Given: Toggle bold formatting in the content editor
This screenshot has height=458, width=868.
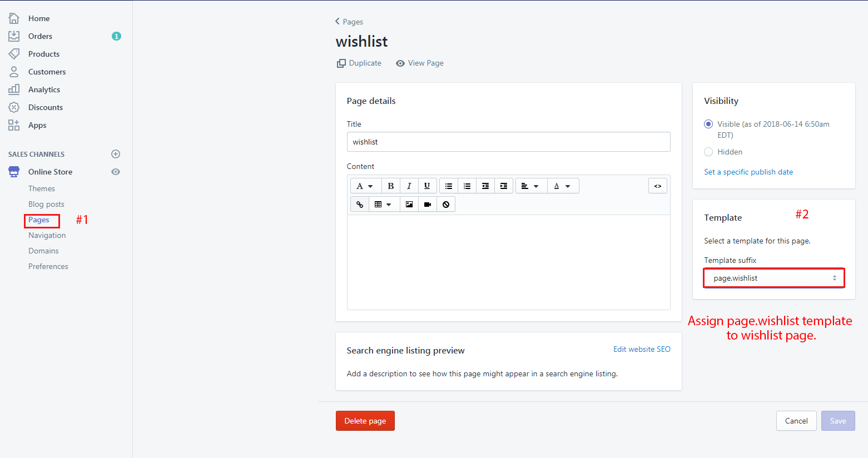Looking at the screenshot, I should tap(390, 186).
